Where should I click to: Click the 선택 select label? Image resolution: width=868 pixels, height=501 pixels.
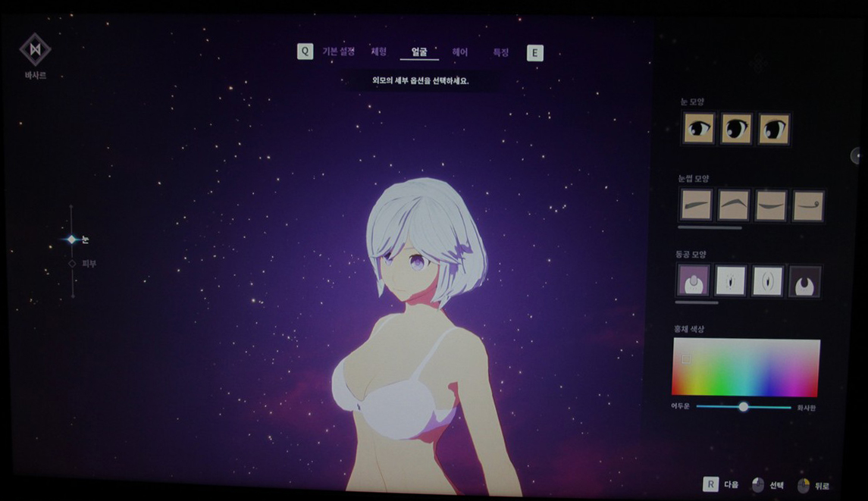[x=777, y=486]
